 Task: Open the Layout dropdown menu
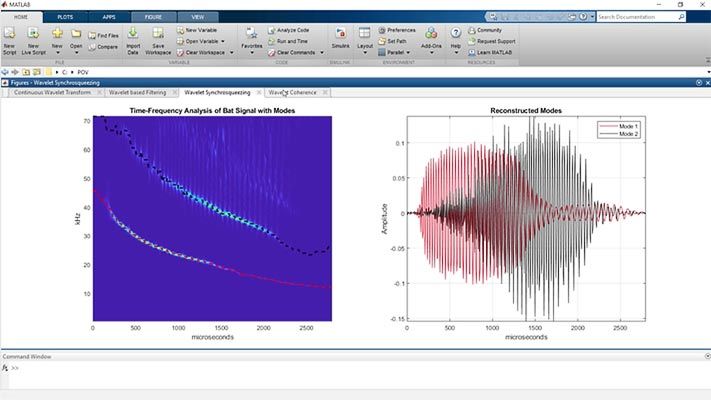tap(365, 46)
